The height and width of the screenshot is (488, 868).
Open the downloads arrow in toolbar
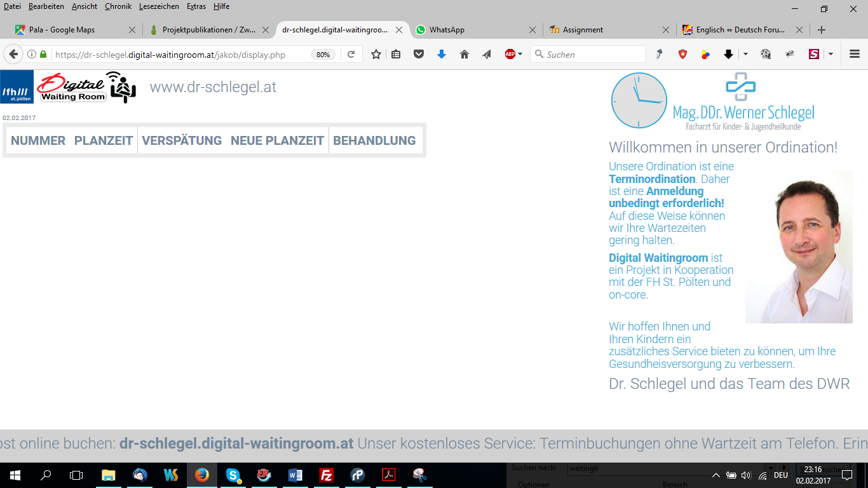pos(442,55)
